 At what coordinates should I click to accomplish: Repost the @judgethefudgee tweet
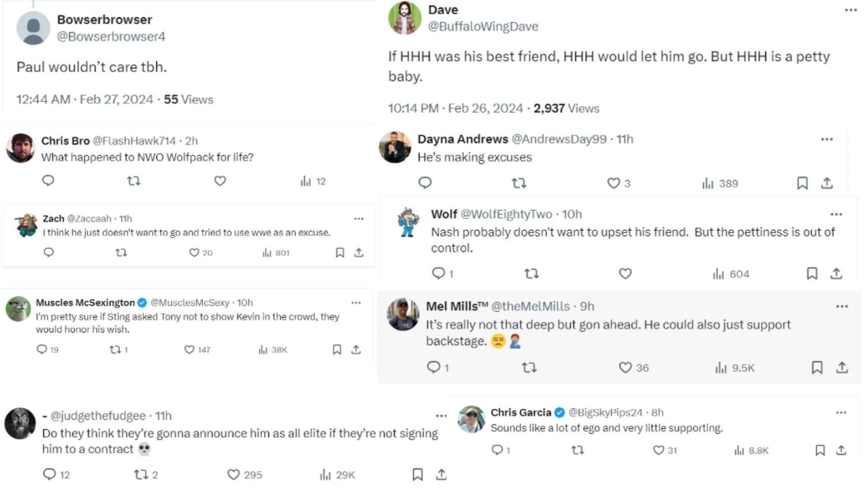click(141, 474)
